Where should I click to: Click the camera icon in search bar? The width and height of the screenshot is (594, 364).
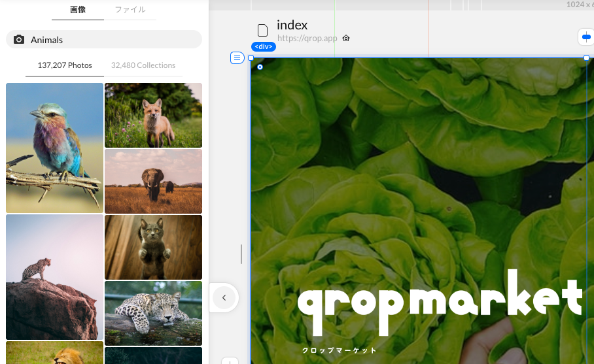coord(19,39)
